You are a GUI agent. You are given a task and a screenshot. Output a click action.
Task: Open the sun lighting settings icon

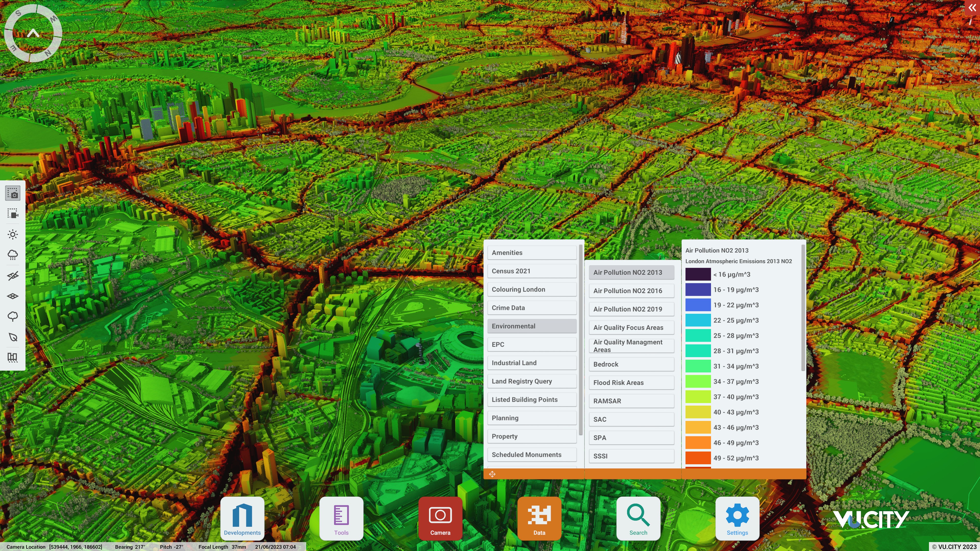point(13,234)
